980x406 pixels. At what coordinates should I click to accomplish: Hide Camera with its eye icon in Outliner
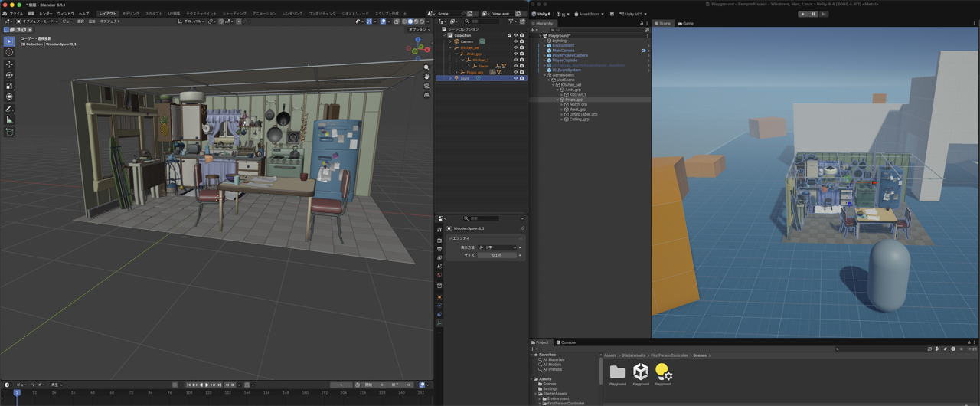(515, 41)
